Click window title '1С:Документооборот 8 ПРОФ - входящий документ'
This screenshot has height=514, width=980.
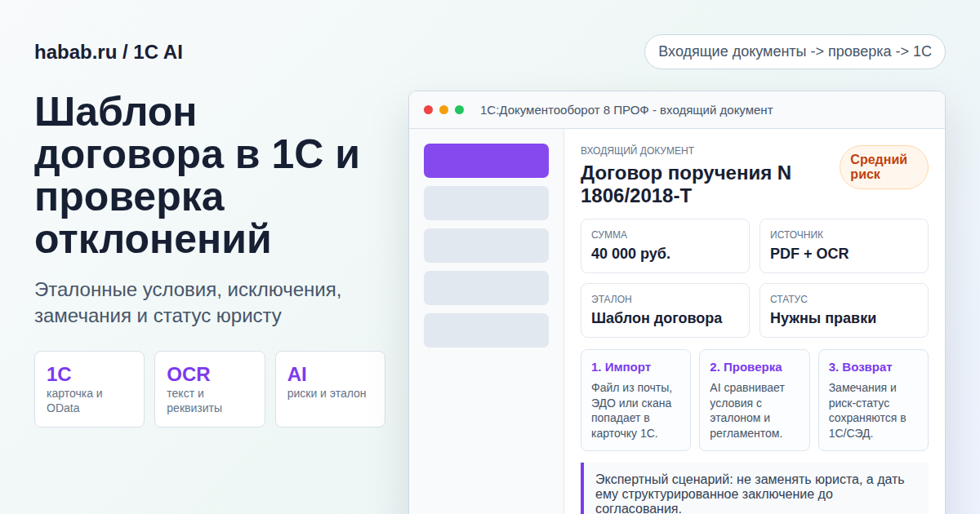click(626, 110)
